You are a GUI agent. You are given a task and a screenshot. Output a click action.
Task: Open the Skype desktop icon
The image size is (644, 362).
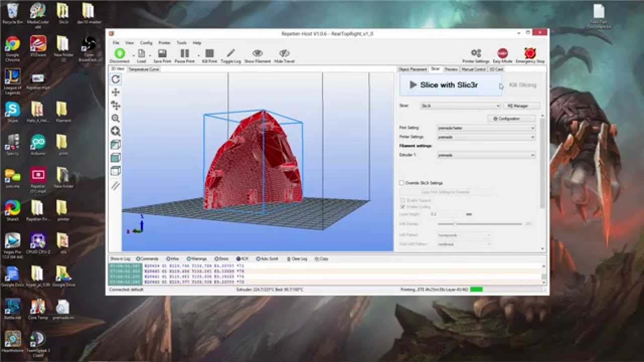(12, 113)
